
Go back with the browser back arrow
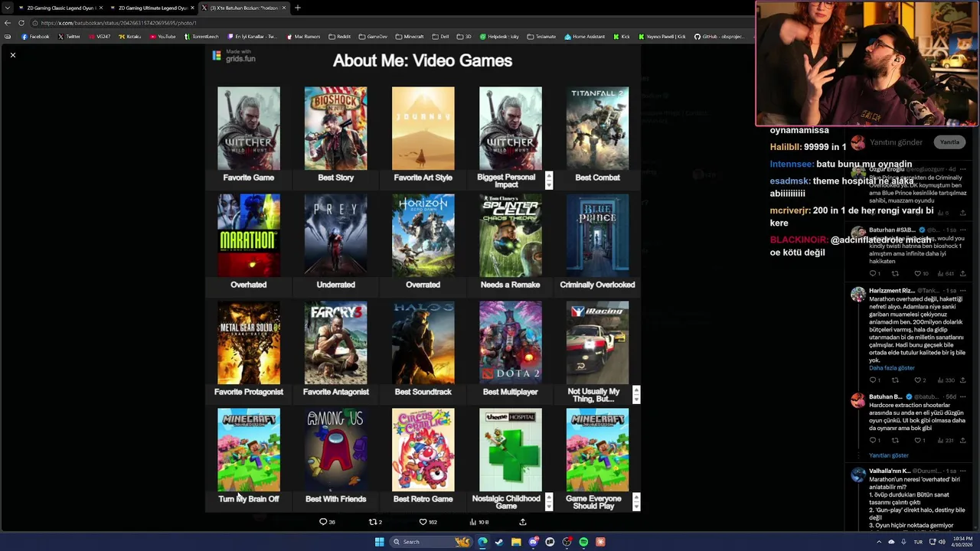click(8, 23)
